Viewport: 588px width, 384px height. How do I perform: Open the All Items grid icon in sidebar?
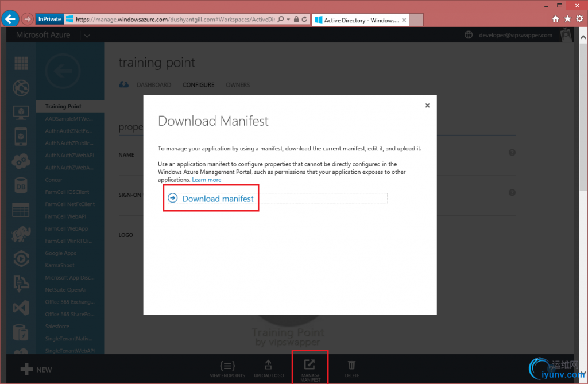pyautogui.click(x=21, y=63)
